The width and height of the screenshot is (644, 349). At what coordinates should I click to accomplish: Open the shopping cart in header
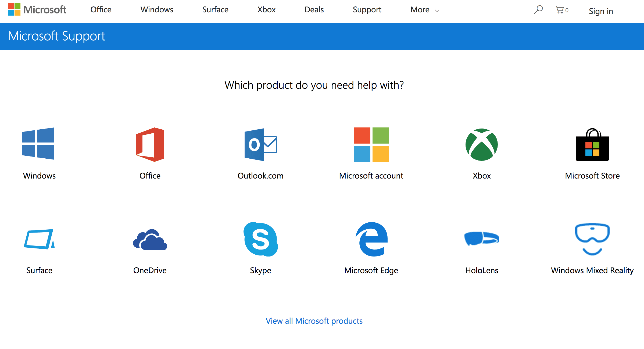(x=561, y=10)
